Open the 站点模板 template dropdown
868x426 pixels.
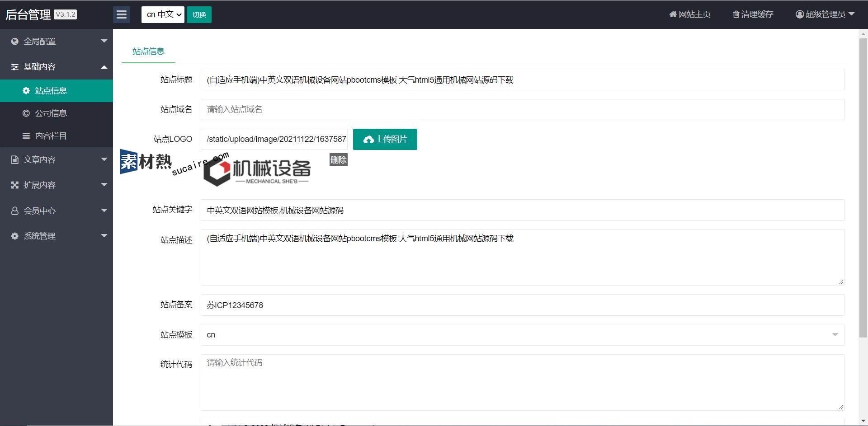pyautogui.click(x=522, y=335)
